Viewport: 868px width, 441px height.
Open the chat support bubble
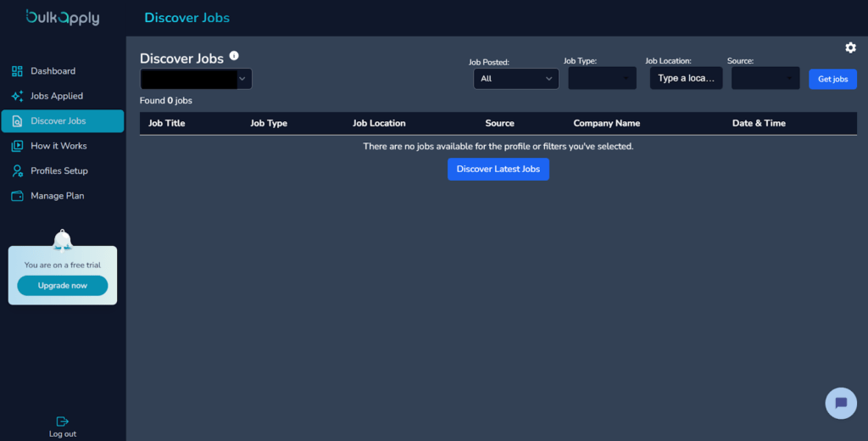(840, 403)
